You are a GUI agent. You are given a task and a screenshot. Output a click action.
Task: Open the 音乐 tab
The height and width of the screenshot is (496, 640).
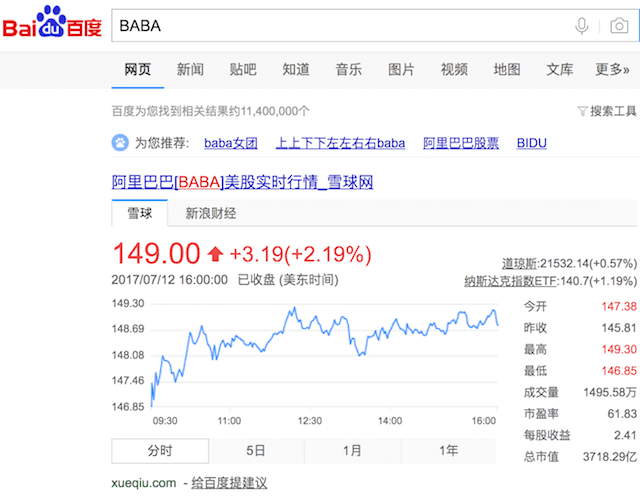(349, 69)
